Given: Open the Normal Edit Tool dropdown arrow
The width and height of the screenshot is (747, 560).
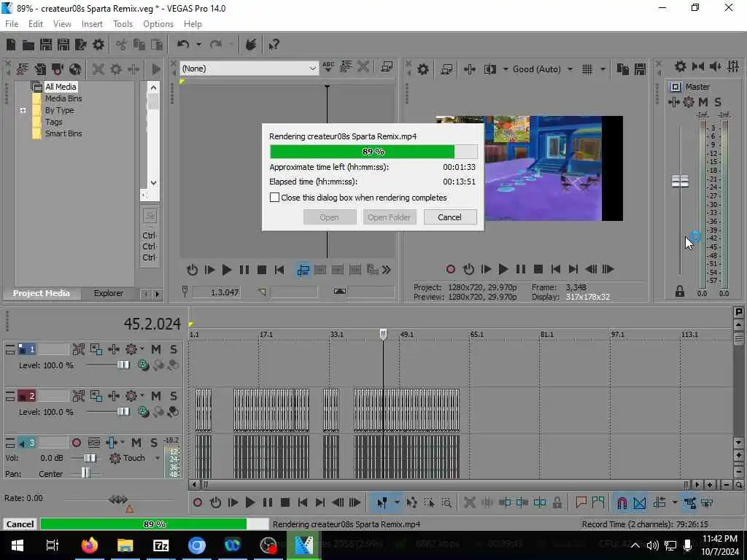Looking at the screenshot, I should [x=397, y=502].
